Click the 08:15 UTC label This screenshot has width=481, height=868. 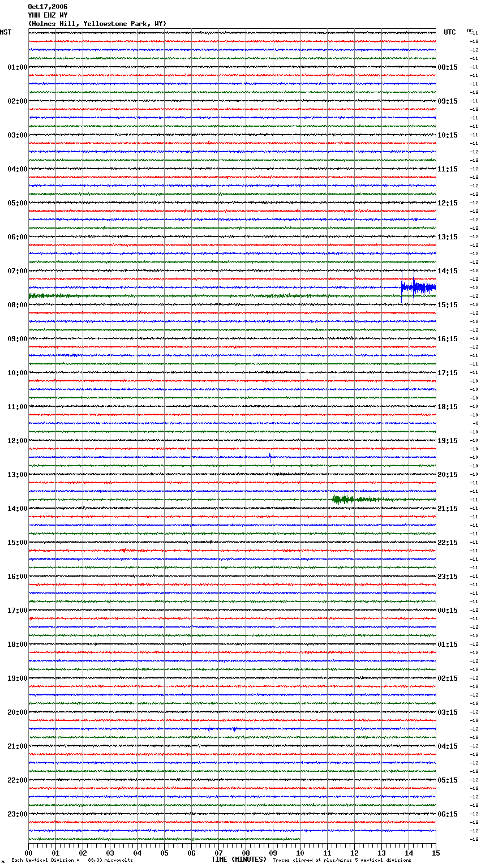(448, 67)
